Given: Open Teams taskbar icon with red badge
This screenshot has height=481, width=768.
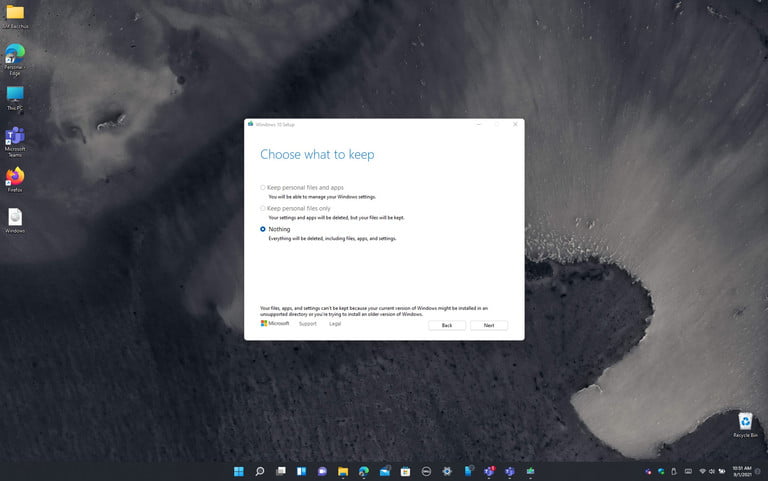Looking at the screenshot, I should 489,471.
